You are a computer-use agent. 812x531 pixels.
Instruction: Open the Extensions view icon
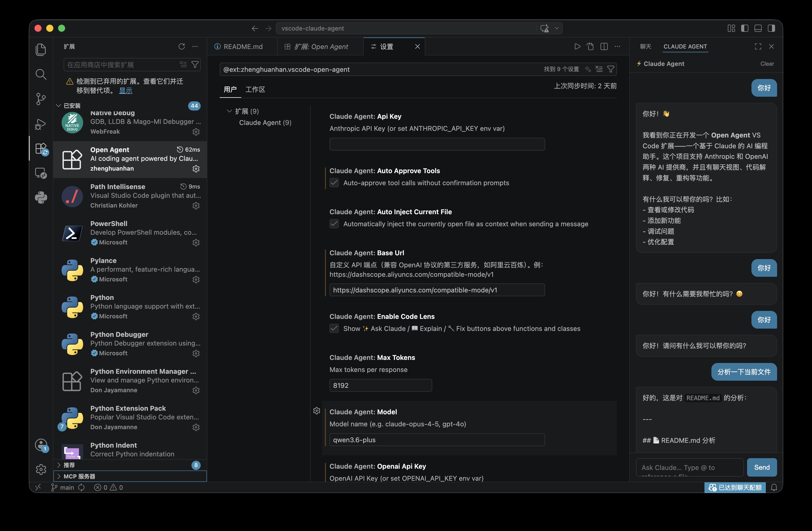tap(41, 149)
